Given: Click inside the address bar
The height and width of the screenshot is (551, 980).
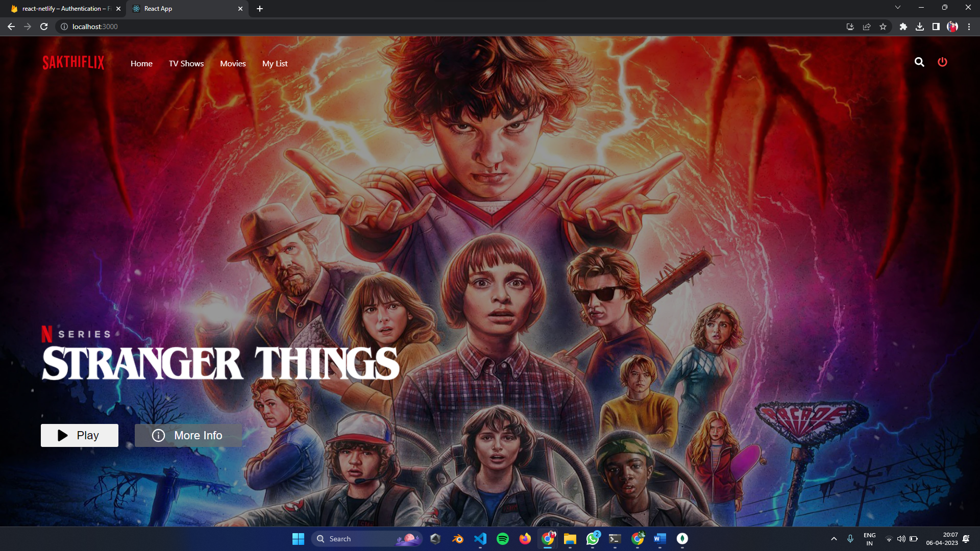Looking at the screenshot, I should coord(204,27).
